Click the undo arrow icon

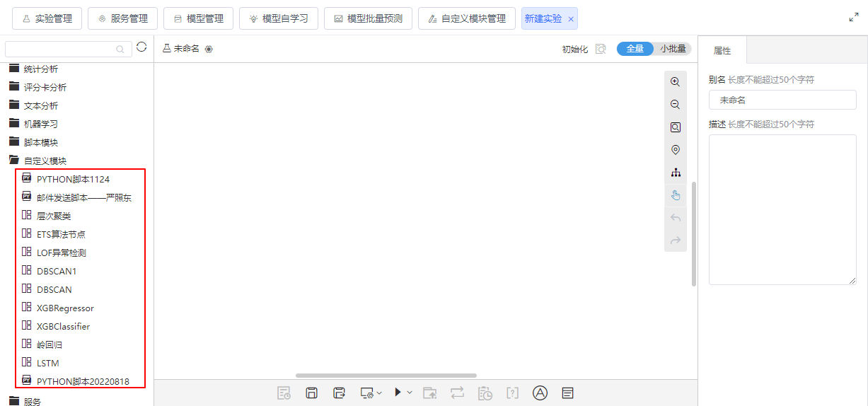pos(675,218)
